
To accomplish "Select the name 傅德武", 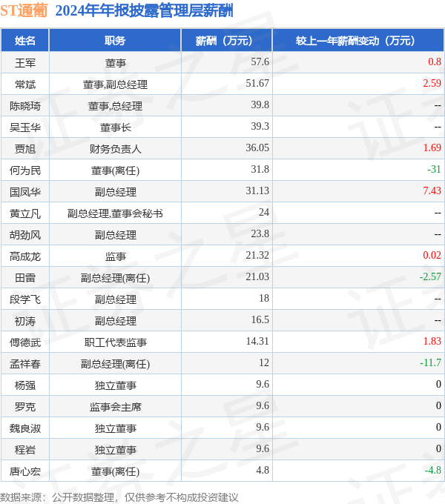I will (x=25, y=342).
